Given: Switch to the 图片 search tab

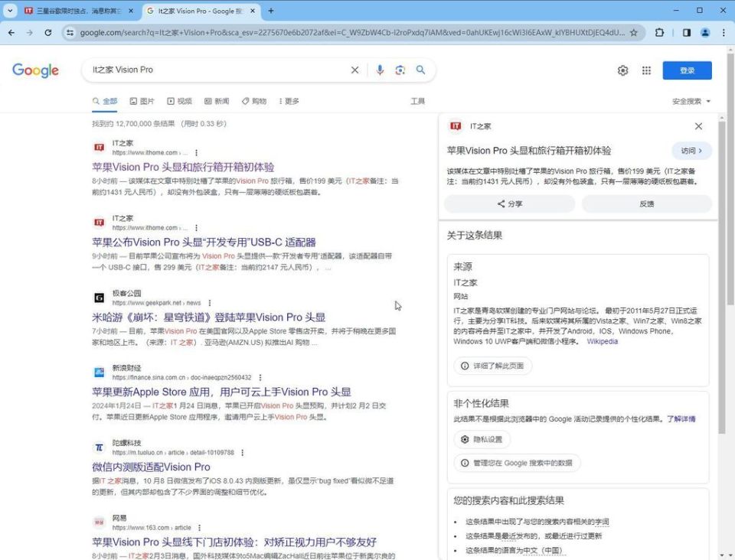Looking at the screenshot, I should (146, 100).
